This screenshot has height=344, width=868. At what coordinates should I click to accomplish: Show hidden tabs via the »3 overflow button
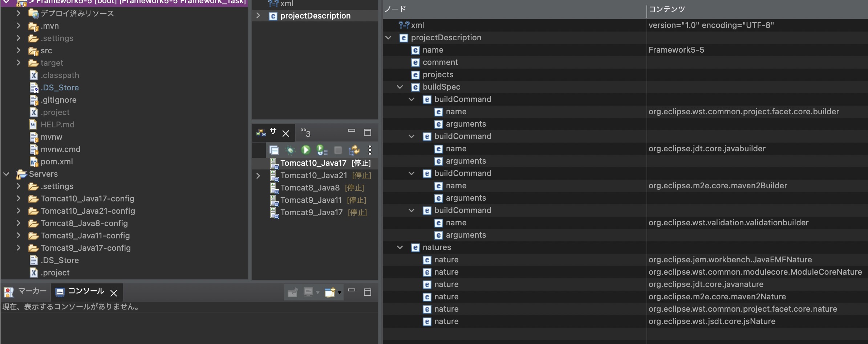pyautogui.click(x=305, y=132)
